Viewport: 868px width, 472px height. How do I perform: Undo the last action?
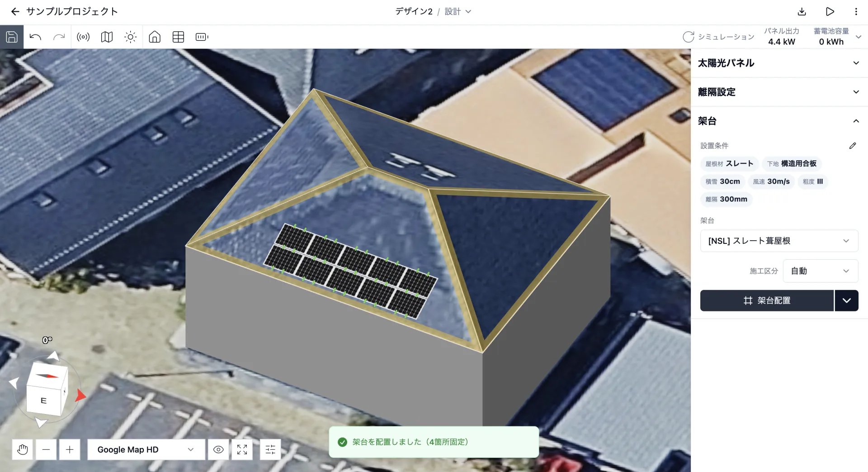coord(35,37)
